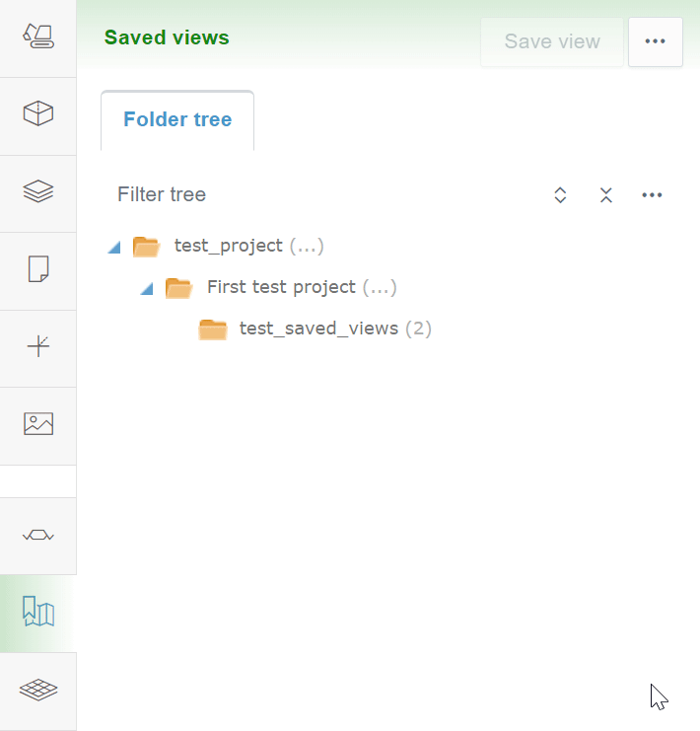Select the test_saved_views folder

point(318,329)
